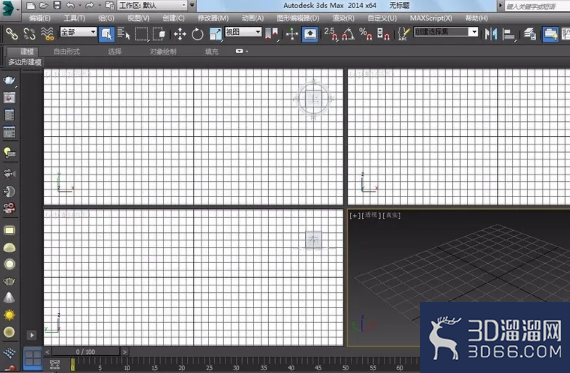Click the search keyword input field

click(x=537, y=6)
